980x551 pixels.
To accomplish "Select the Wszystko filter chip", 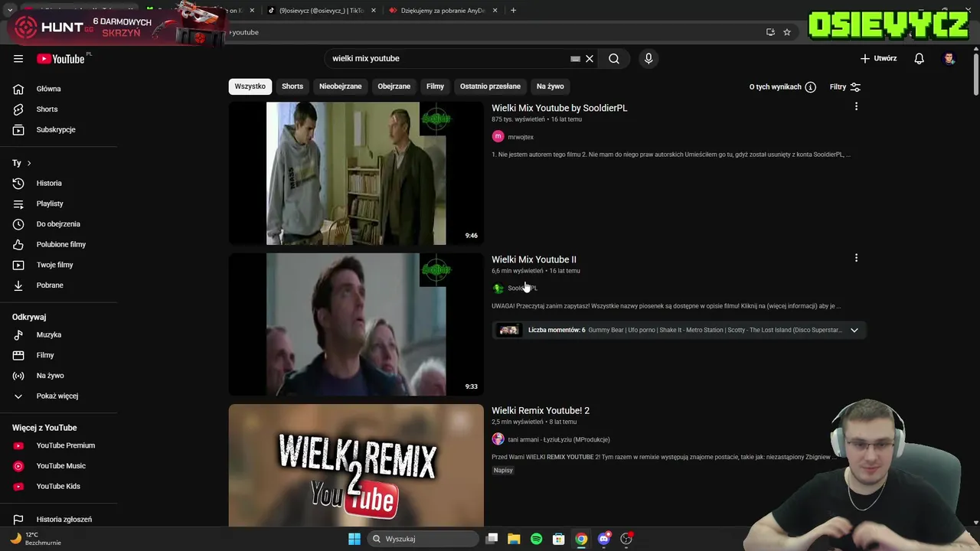I will coord(250,86).
